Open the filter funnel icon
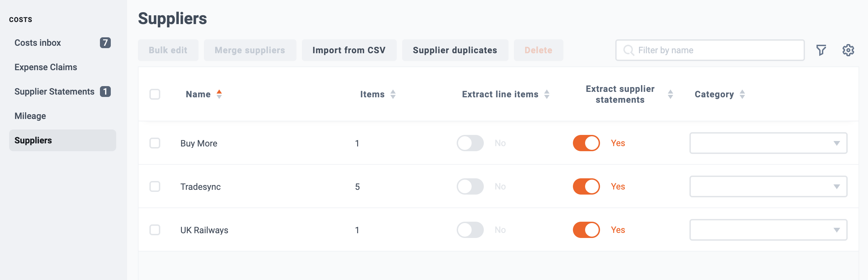Screen dimensions: 868x280 [x=821, y=50]
